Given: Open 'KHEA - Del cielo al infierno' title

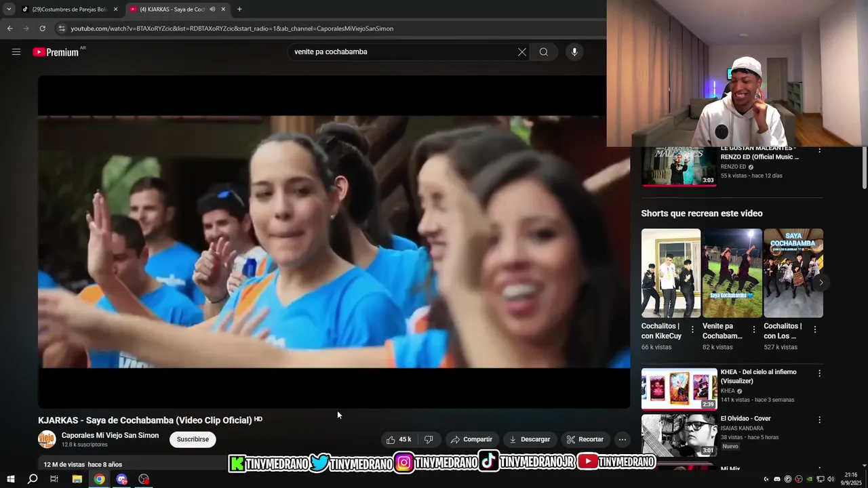Looking at the screenshot, I should click(759, 376).
